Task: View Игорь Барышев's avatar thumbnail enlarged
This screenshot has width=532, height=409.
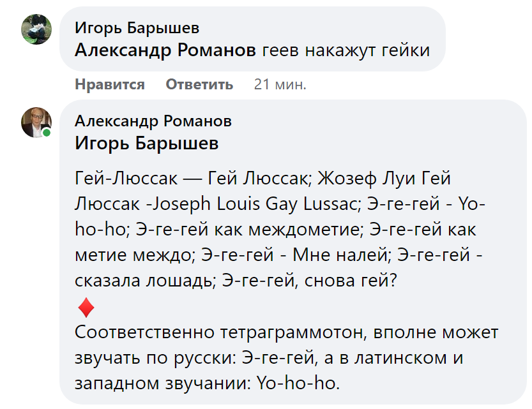Action: click(x=35, y=31)
